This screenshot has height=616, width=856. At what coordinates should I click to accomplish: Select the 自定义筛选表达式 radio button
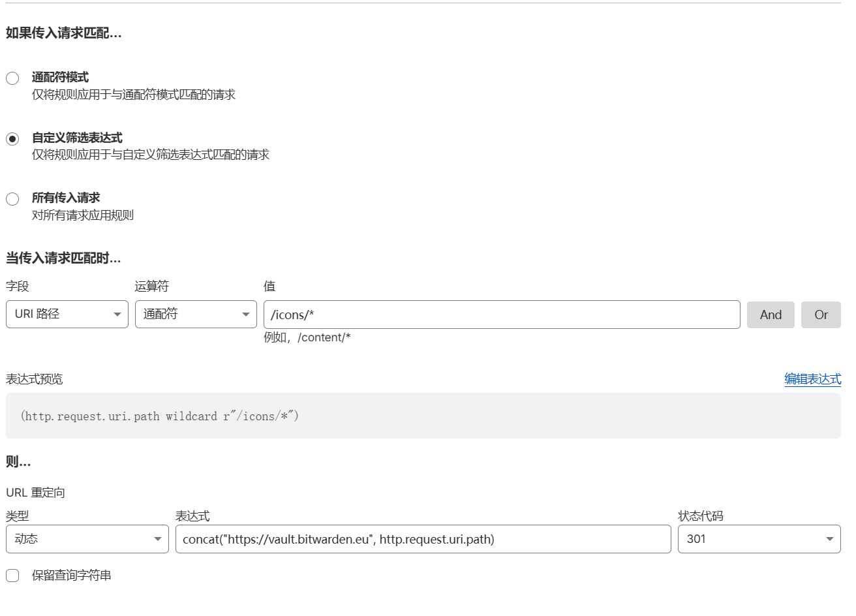click(12, 139)
